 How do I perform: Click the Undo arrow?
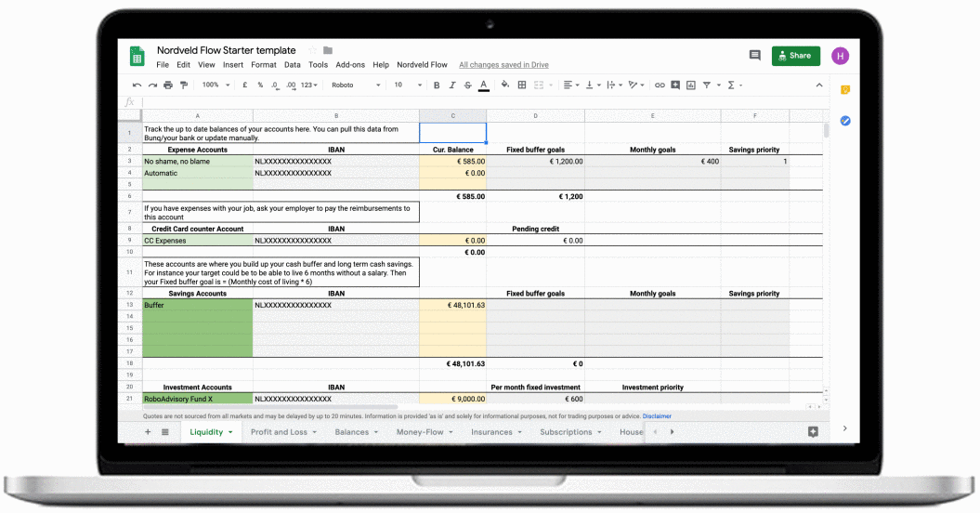[x=137, y=85]
